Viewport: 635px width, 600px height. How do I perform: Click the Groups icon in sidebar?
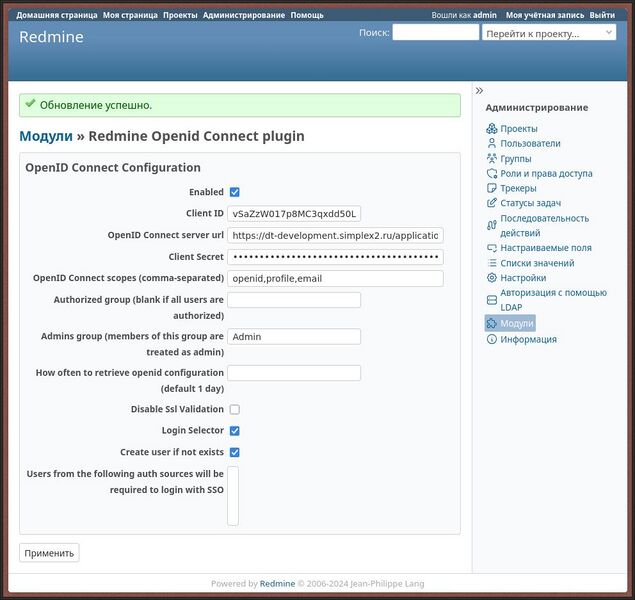(x=491, y=159)
